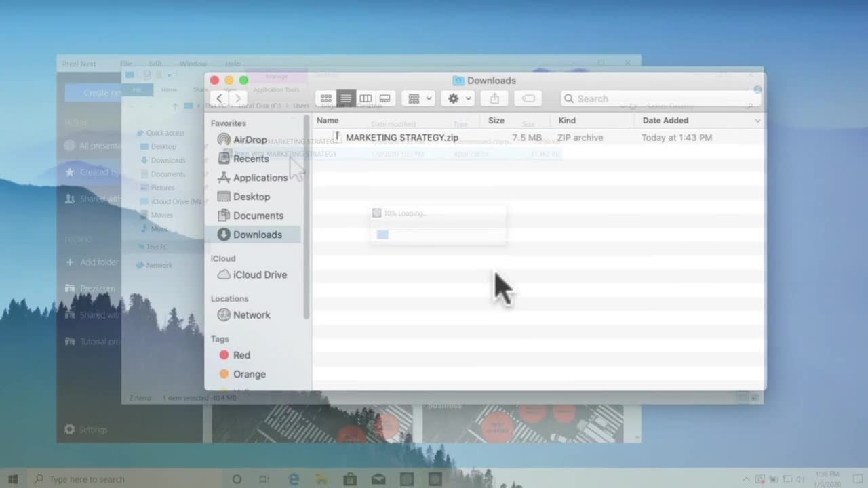Open Pictures in Explorer navigation pane
The image size is (868, 488).
157,188
